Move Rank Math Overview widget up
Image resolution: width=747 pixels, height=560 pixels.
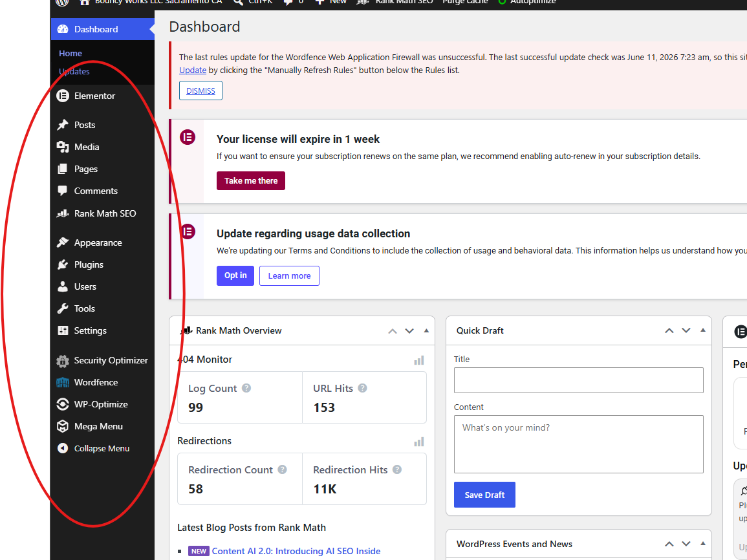coord(393,331)
